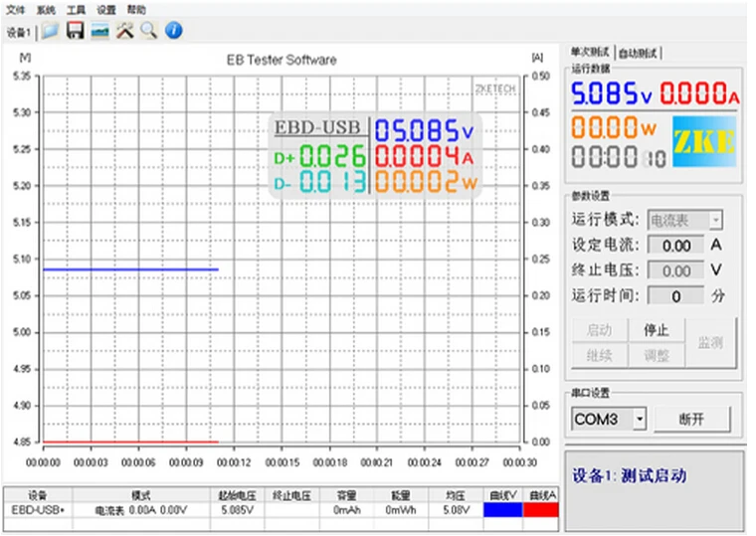This screenshot has width=756, height=536.
Task: Click the 00.00W power display
Action: 615,127
